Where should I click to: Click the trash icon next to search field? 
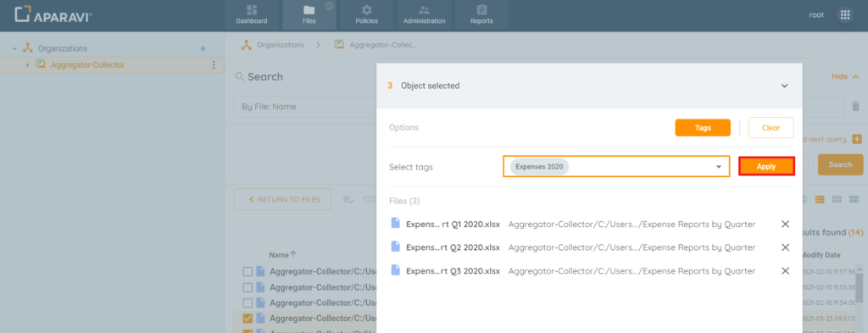[x=855, y=106]
